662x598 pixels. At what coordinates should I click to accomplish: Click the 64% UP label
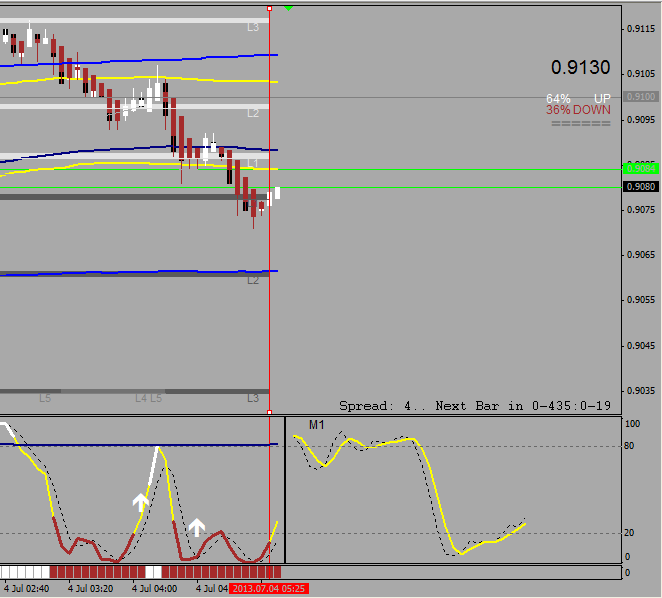[x=578, y=99]
